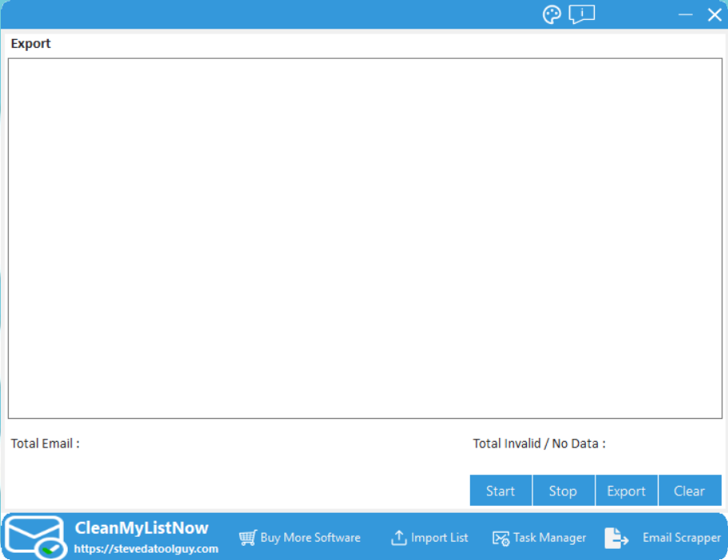
Task: Choose the Import List text label
Action: coord(440,538)
